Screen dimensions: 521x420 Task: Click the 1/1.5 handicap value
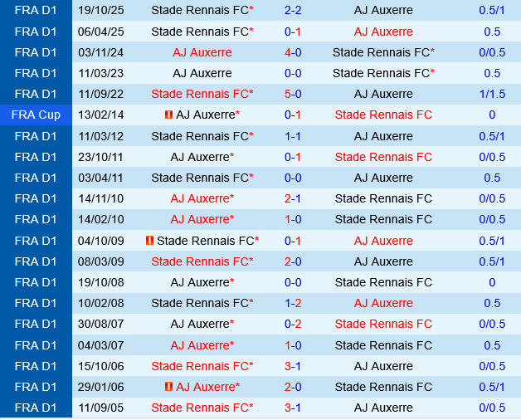(x=492, y=94)
